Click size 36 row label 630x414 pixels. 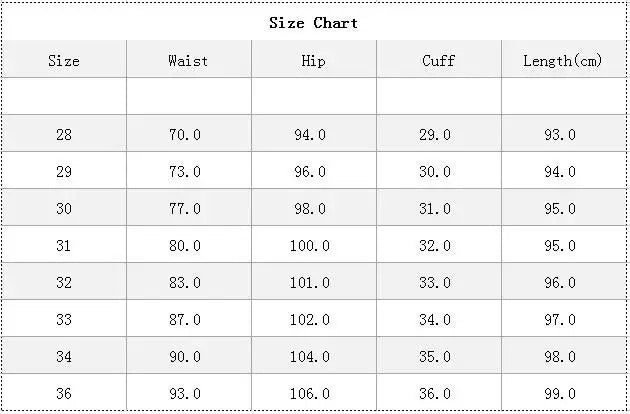click(x=64, y=394)
